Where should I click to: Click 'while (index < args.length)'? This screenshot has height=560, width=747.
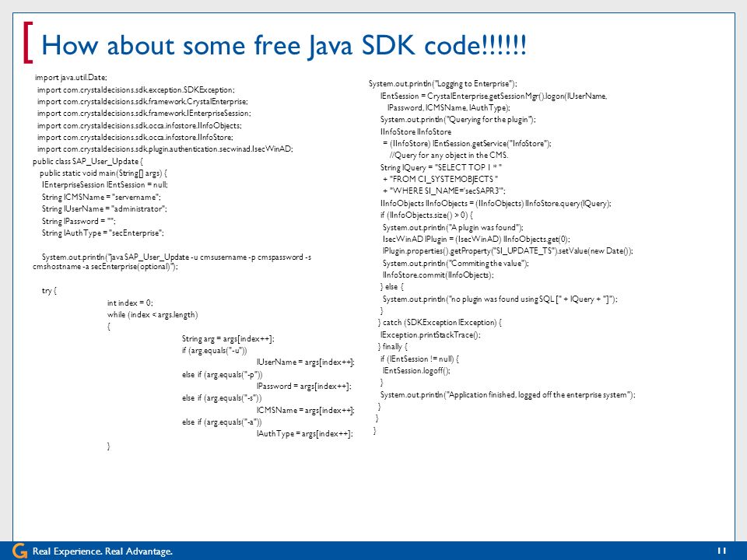coord(153,315)
